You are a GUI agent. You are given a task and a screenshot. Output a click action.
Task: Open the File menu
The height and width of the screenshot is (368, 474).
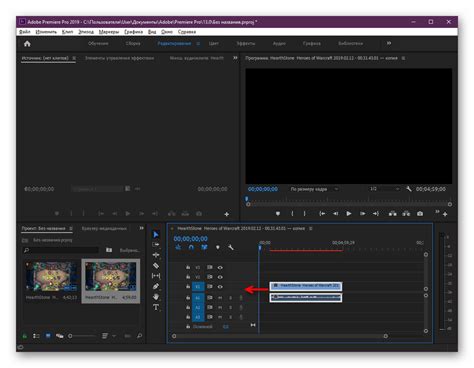click(x=25, y=32)
